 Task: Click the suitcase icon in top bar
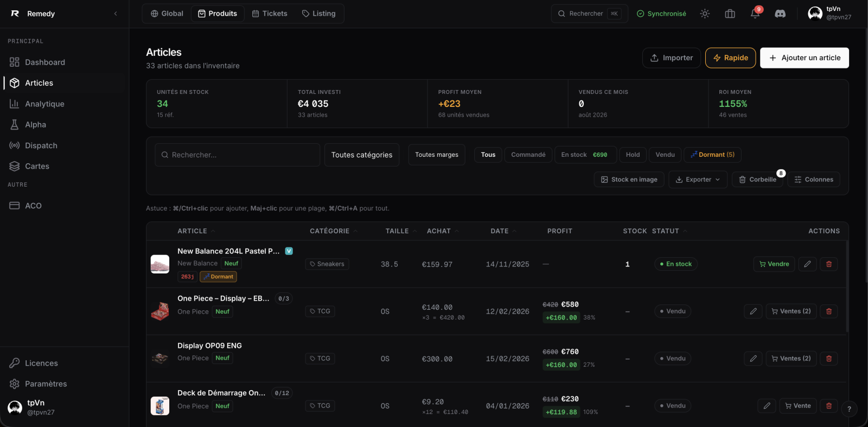pyautogui.click(x=730, y=14)
